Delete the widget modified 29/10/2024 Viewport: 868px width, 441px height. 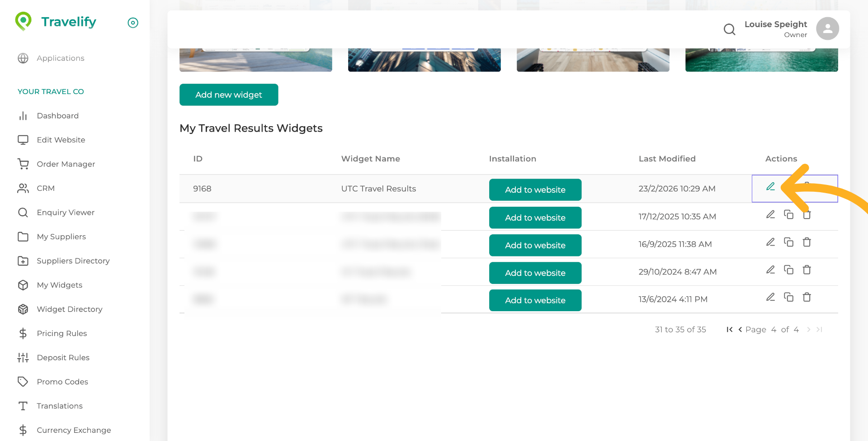pyautogui.click(x=807, y=270)
